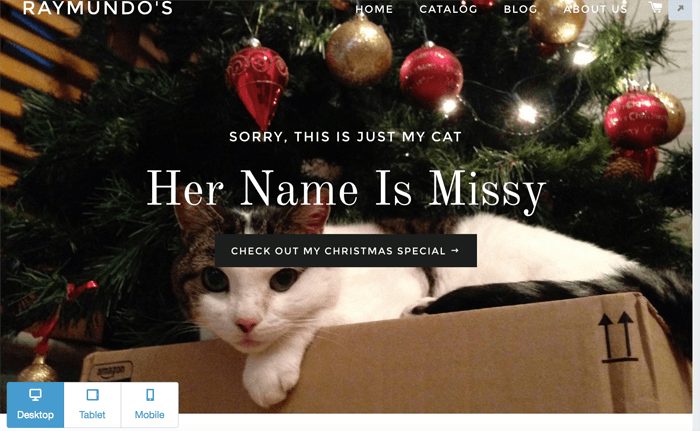This screenshot has height=431, width=700.
Task: Open the shopping cart icon
Action: pos(655,7)
